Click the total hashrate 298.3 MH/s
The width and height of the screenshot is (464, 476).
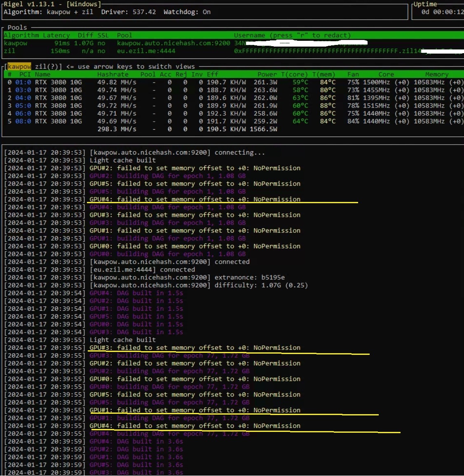coord(117,129)
